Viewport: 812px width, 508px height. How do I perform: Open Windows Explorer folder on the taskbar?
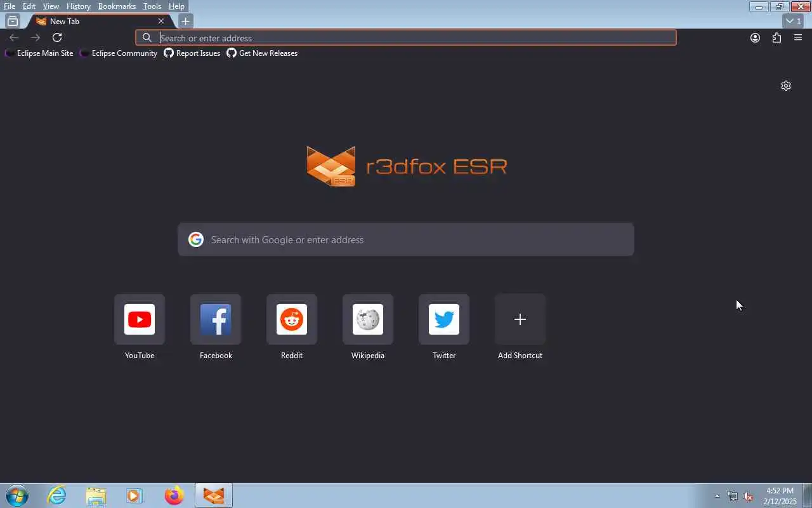coord(96,495)
